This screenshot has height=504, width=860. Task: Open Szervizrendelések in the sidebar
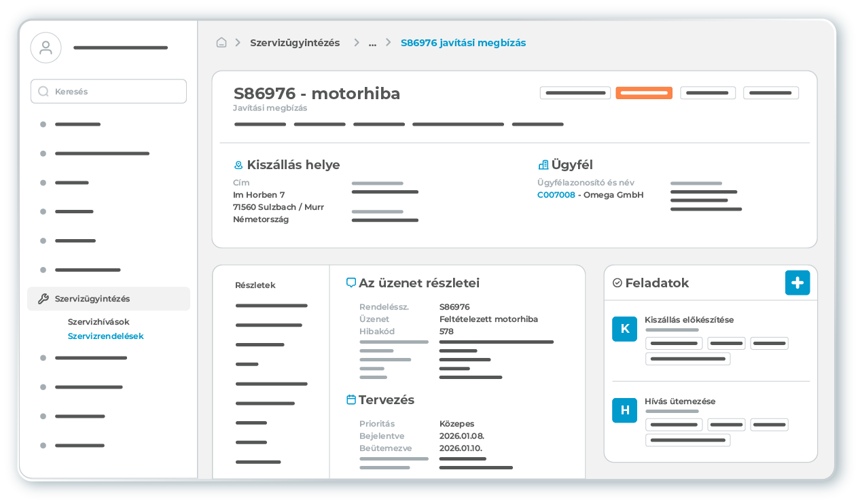pyautogui.click(x=106, y=336)
